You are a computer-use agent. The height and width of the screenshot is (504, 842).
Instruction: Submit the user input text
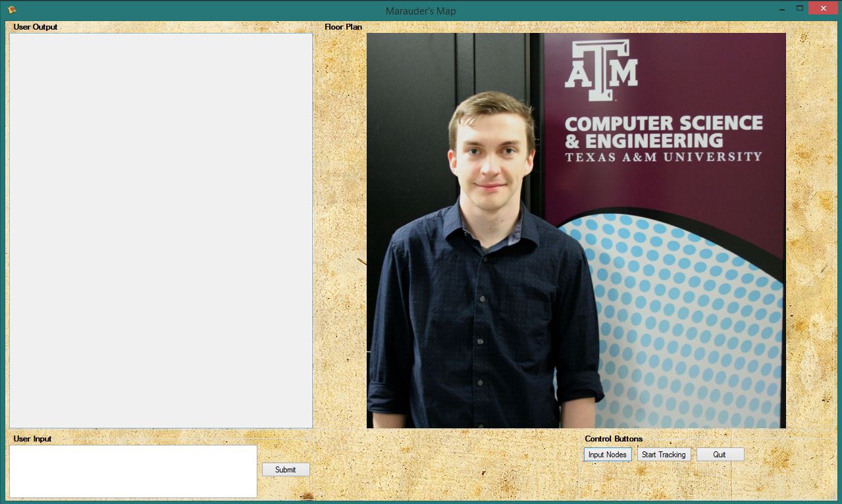point(286,470)
